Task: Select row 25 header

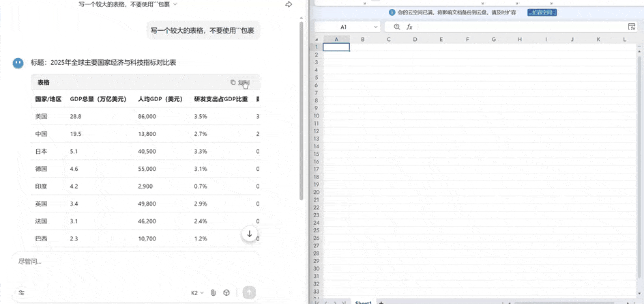Action: pos(317,230)
